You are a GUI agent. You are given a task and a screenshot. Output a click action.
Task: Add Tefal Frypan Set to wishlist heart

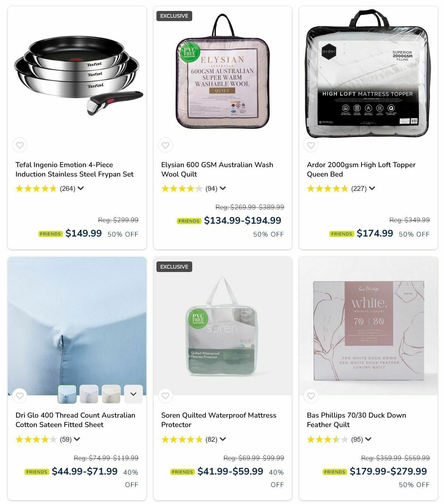coord(20,145)
